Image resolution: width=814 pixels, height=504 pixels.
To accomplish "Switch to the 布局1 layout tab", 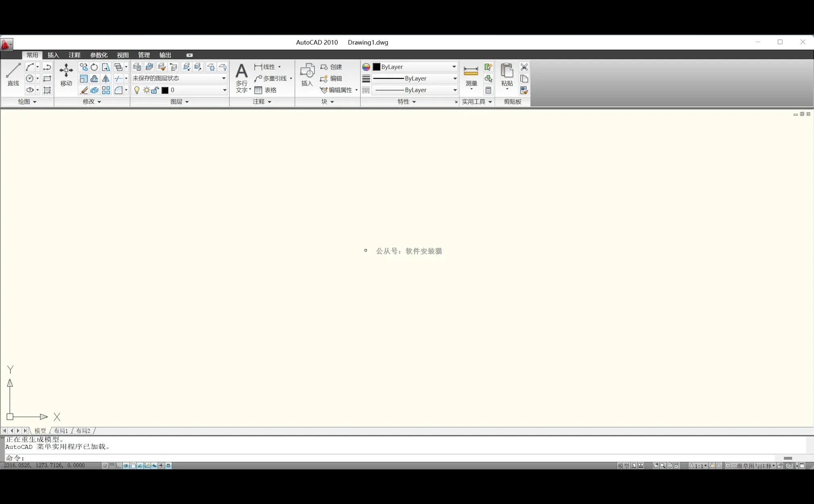I will click(x=60, y=430).
